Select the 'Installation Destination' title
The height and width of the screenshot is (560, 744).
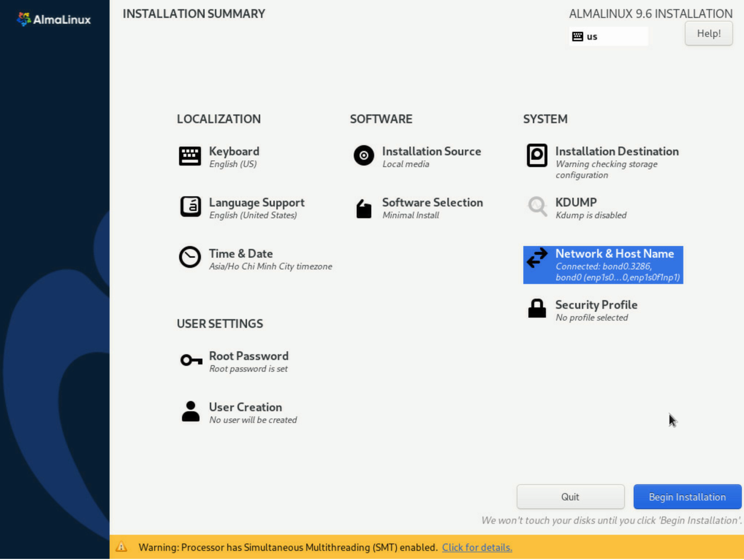coord(617,151)
